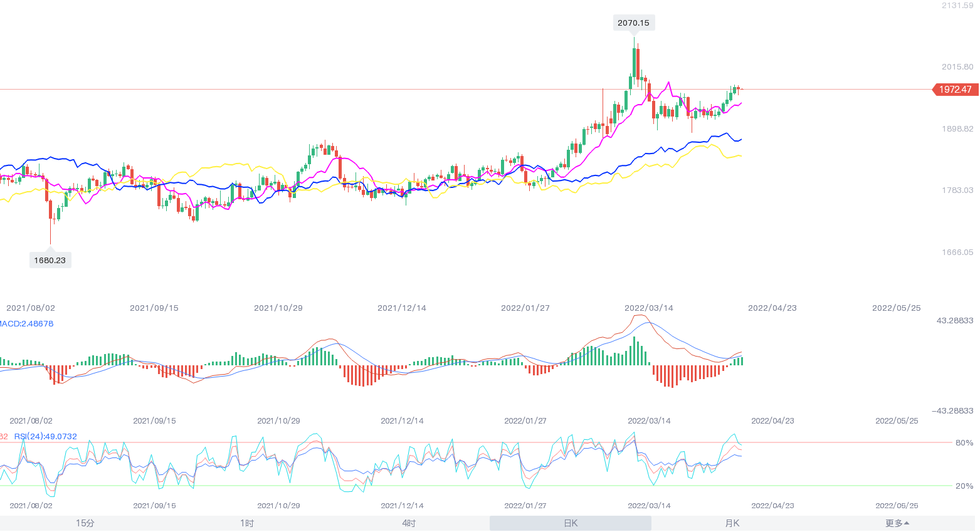
Task: Switch to the 月K monthly tab
Action: click(x=732, y=523)
